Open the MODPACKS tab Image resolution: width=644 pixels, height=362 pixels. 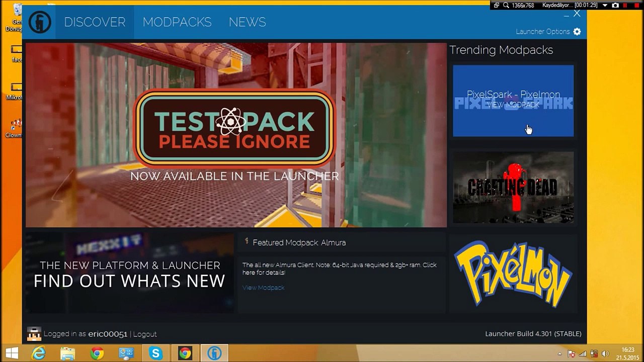tap(177, 22)
